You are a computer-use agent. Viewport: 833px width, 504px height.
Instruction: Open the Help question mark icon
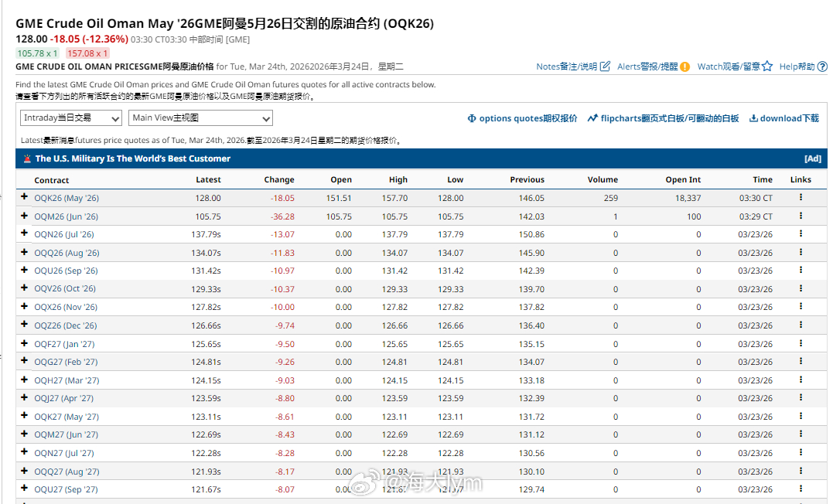pos(822,67)
